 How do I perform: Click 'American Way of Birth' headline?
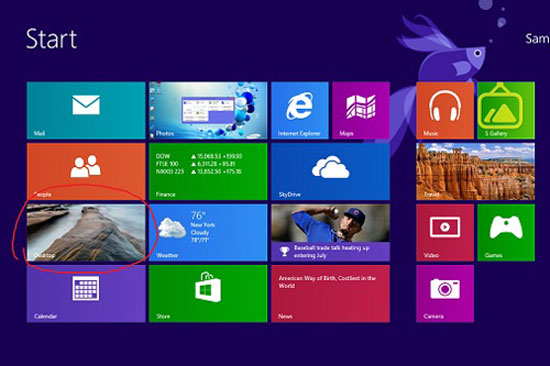click(327, 282)
